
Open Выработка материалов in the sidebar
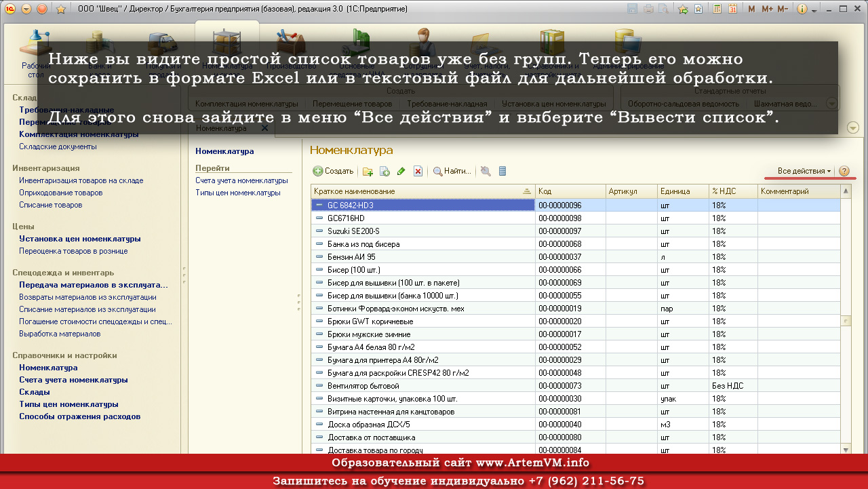coord(60,334)
